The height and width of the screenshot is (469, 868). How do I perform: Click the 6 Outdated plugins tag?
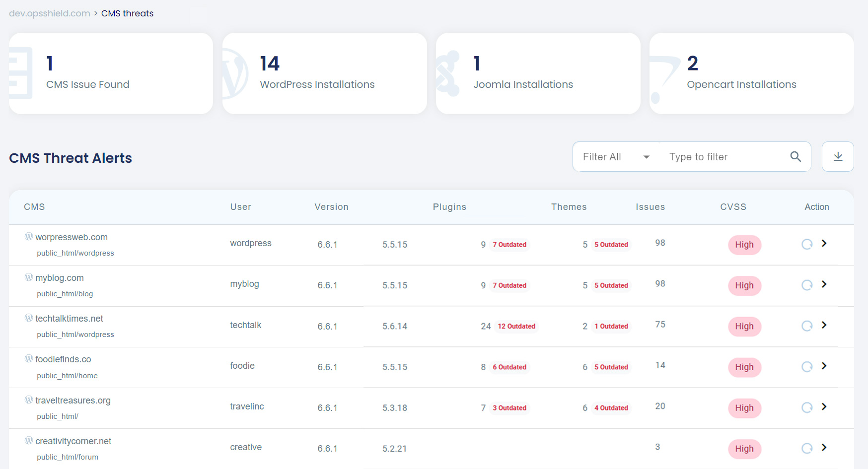(x=509, y=367)
